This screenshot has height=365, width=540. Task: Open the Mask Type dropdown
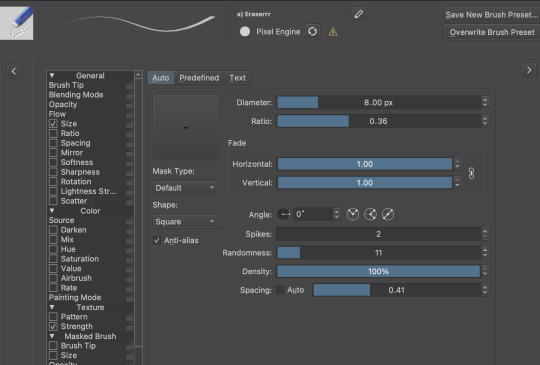[x=185, y=188]
